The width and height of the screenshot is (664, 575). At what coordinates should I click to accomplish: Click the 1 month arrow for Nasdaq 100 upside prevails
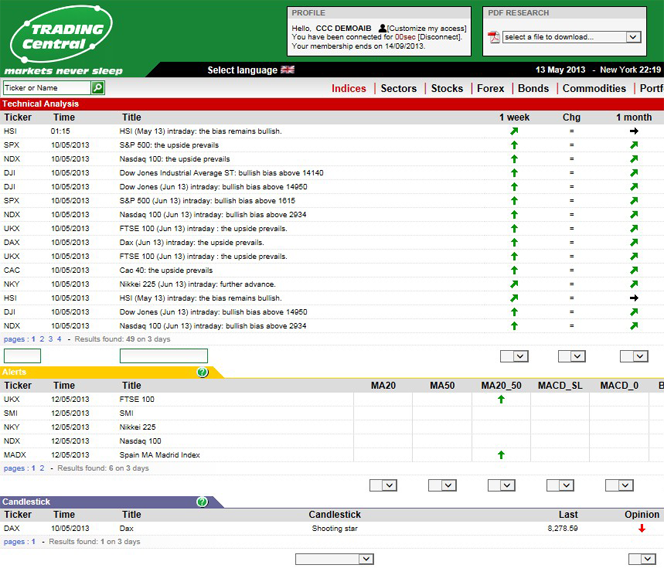[x=634, y=159]
